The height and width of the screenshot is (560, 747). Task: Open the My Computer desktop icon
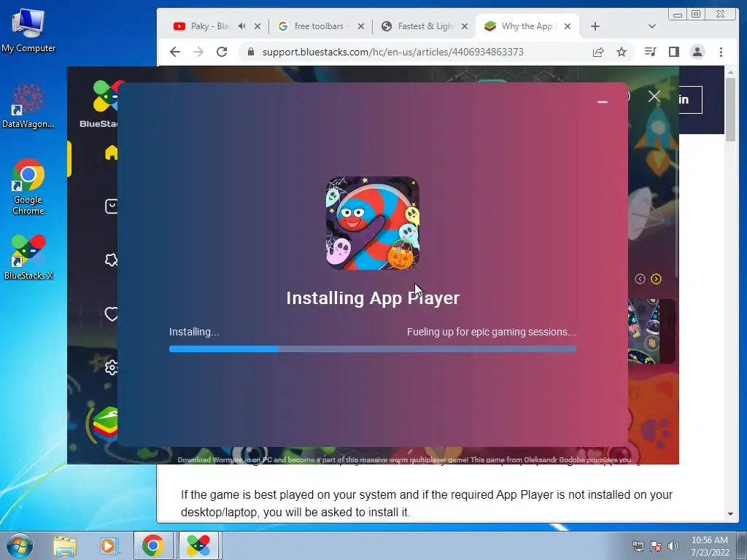[x=28, y=31]
